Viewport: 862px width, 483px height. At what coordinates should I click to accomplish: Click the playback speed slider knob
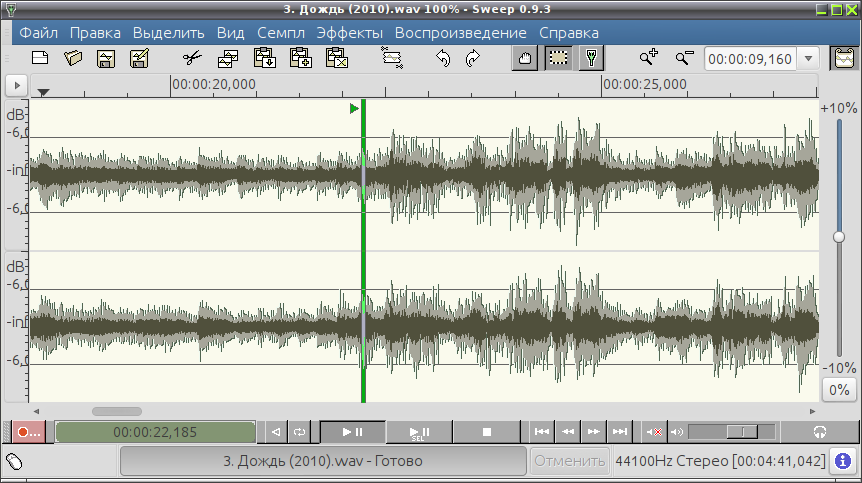[x=839, y=237]
